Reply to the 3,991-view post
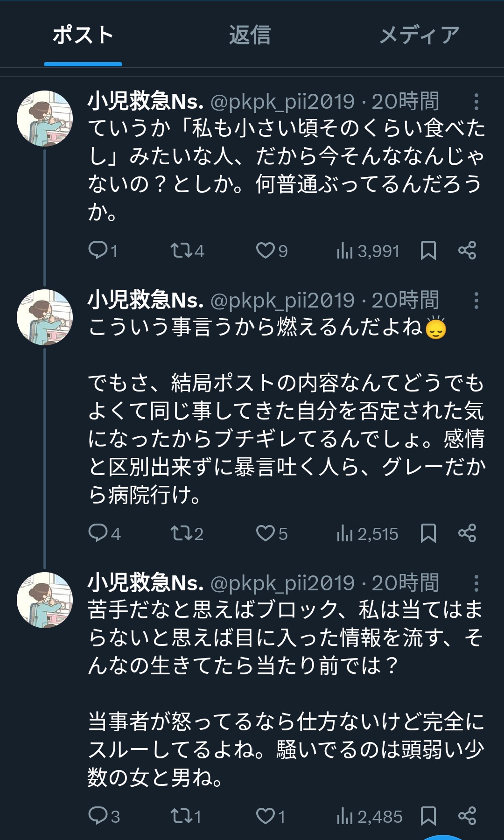Viewport: 504px width, 840px height. [x=98, y=251]
